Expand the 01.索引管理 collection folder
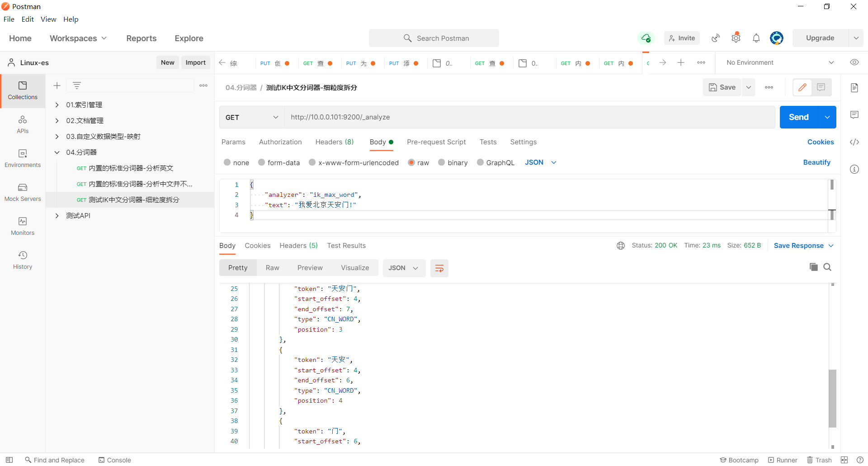The width and height of the screenshot is (868, 466). (57, 105)
